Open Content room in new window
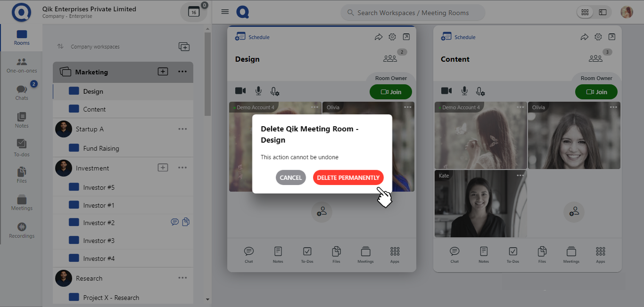 pos(611,37)
